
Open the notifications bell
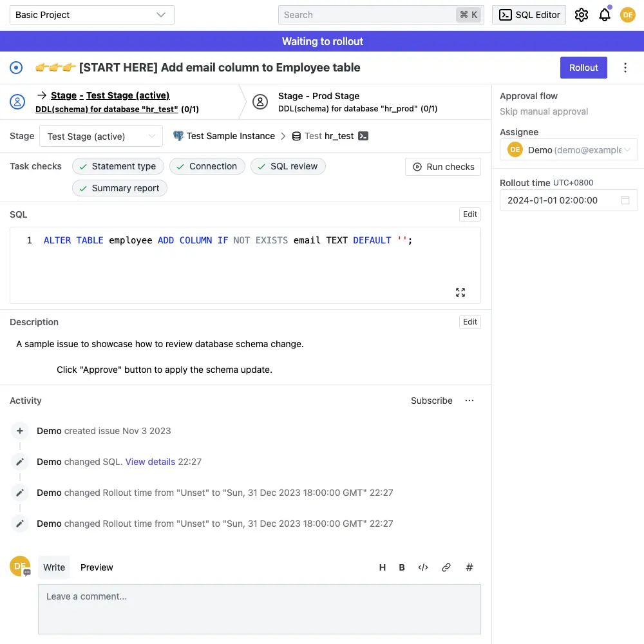604,15
